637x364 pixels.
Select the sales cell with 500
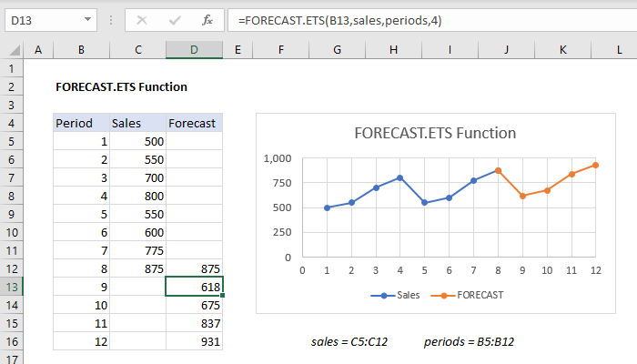click(x=137, y=141)
